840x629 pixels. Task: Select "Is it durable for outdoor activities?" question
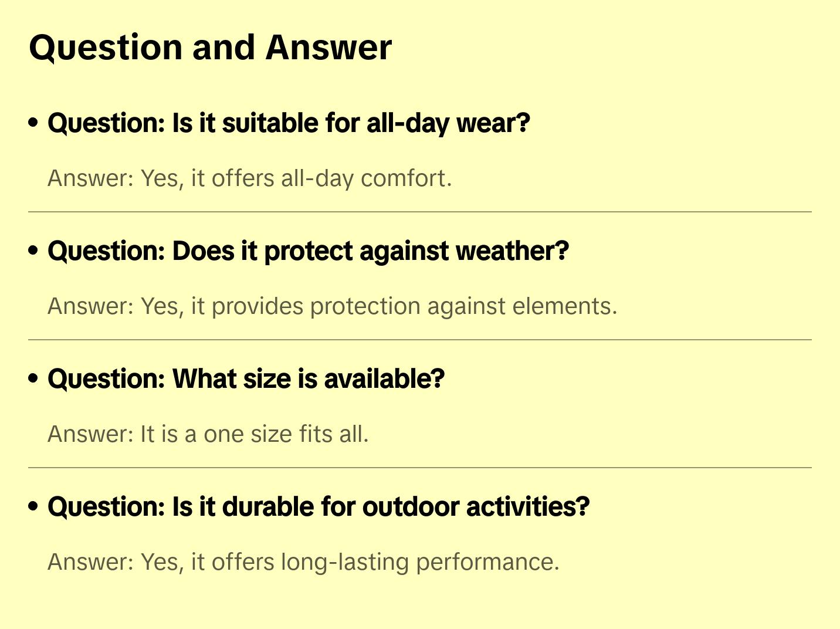[319, 507]
